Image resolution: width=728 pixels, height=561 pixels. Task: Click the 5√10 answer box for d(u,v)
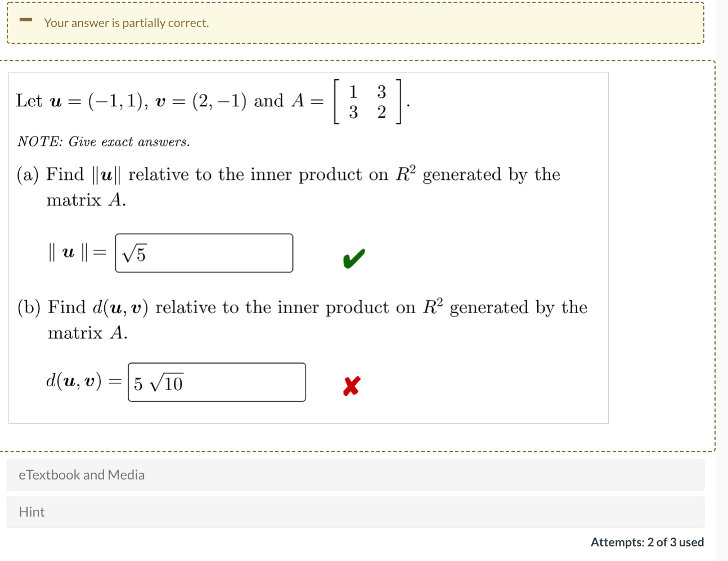217,382
